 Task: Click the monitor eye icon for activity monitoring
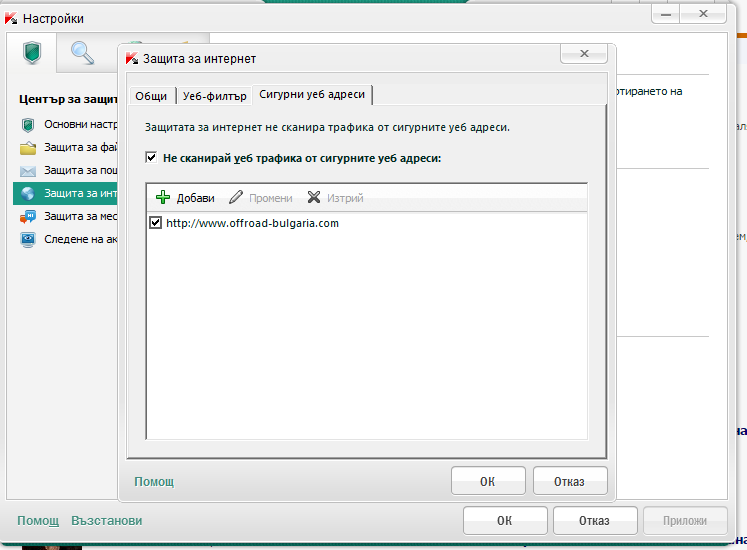[x=28, y=239]
